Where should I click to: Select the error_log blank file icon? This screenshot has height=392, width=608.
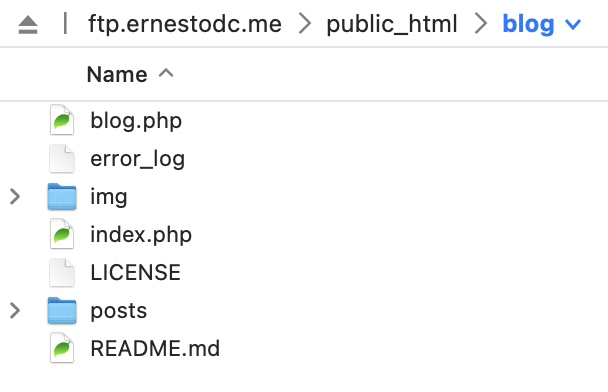(62, 158)
